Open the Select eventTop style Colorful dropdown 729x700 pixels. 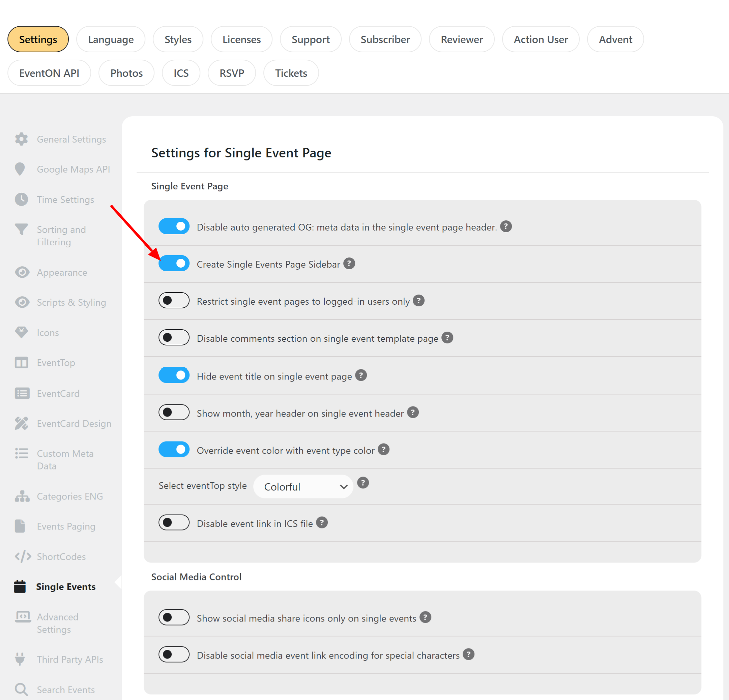(x=303, y=486)
